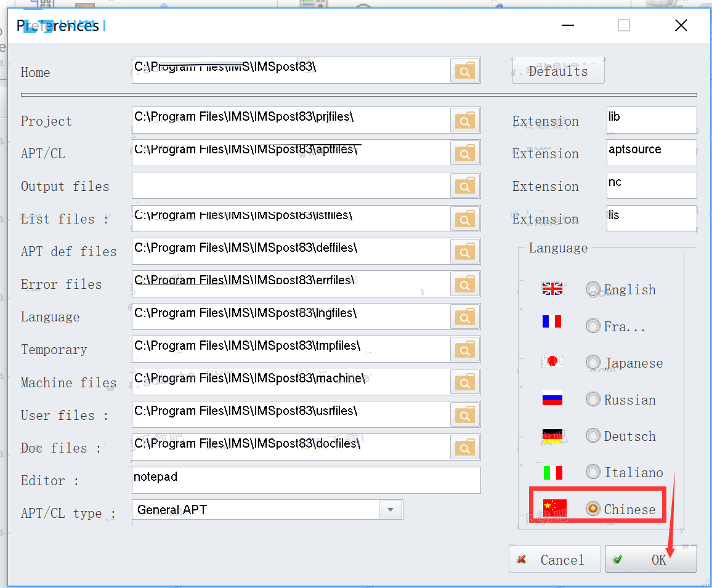Open the APT/CL type dropdown
The image size is (712, 588).
(x=390, y=509)
